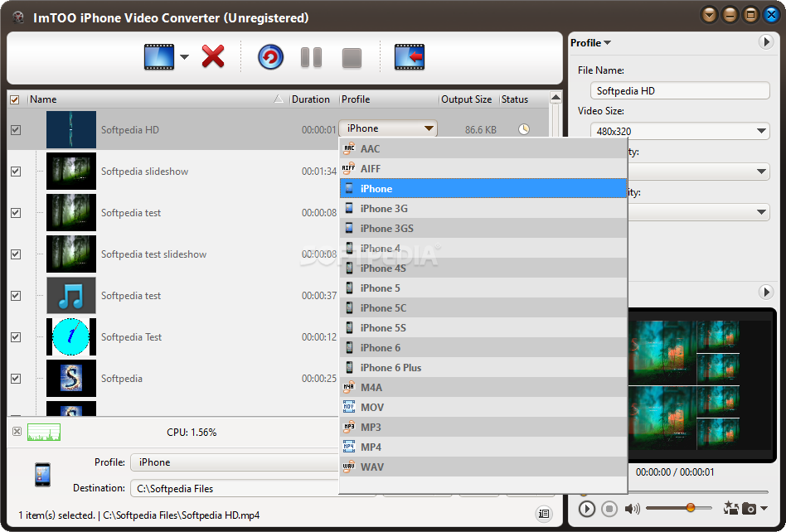786x532 pixels.
Task: Pick the iPhone 5S profile
Action: 483,328
